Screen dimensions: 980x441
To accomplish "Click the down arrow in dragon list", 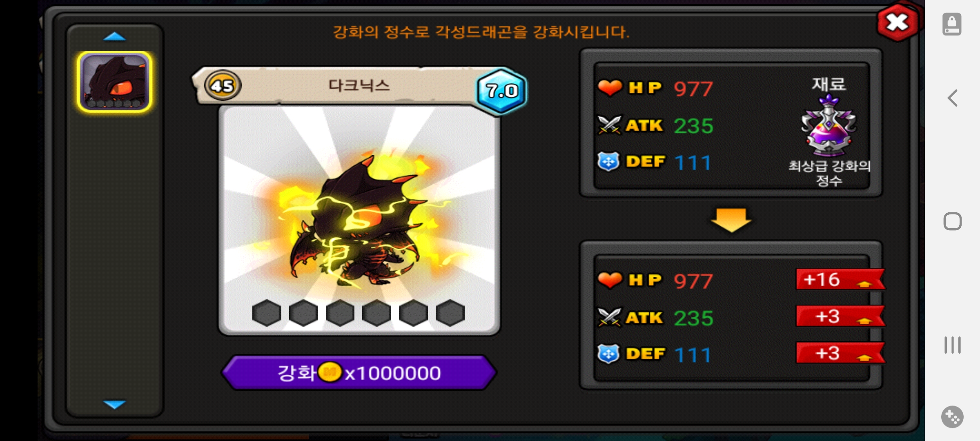I will click(x=114, y=404).
